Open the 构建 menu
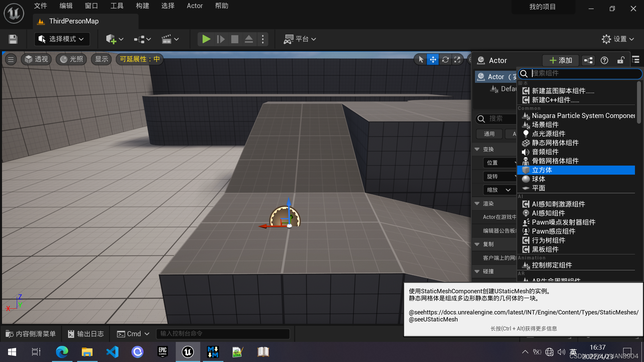This screenshot has height=362, width=644. [x=143, y=6]
